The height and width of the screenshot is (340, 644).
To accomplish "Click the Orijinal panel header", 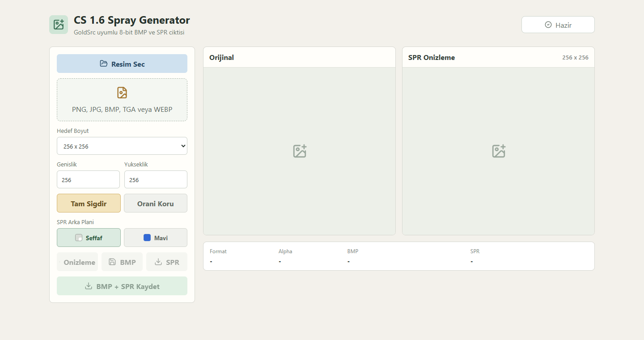I will (300, 57).
